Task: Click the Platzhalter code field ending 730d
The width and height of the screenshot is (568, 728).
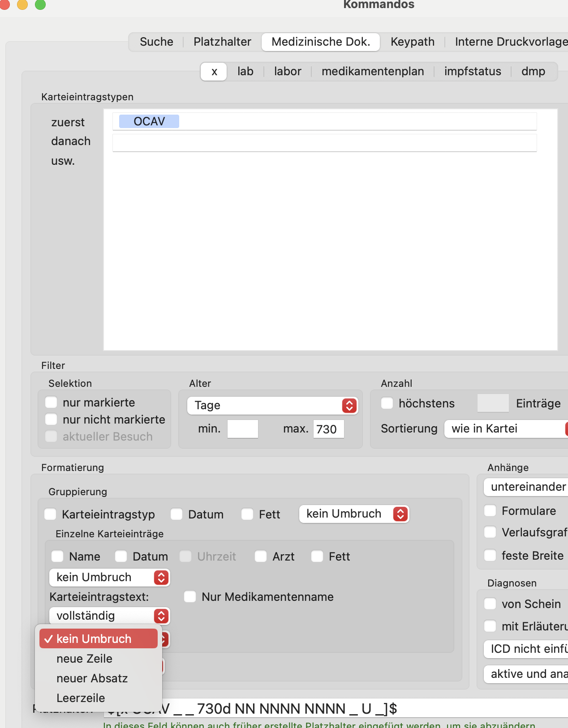Action: pyautogui.click(x=336, y=708)
